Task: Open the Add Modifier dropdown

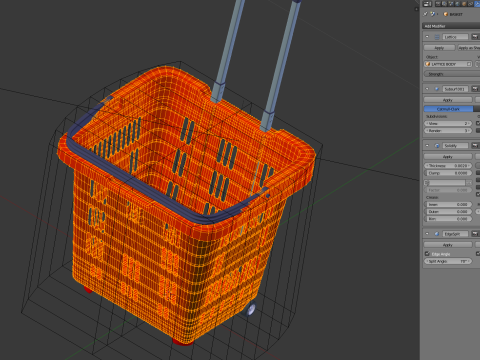Action: click(451, 26)
